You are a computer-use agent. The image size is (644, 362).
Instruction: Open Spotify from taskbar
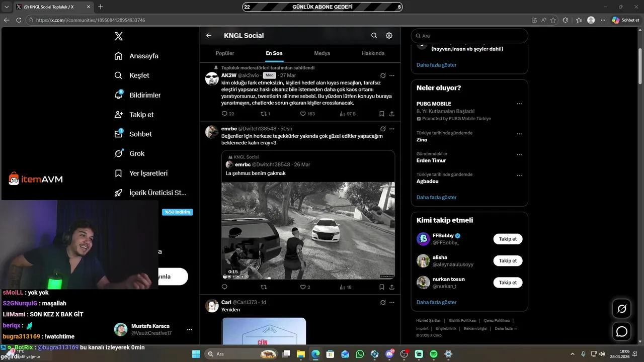[434, 354]
